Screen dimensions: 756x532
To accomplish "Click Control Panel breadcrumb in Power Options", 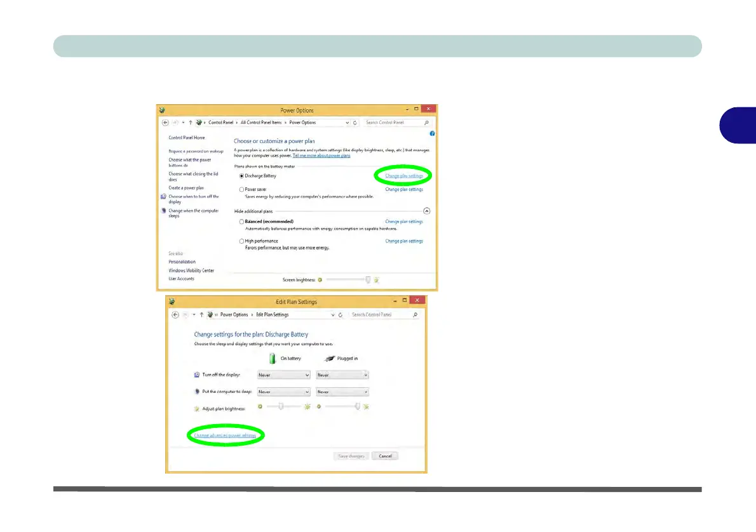I will pos(221,123).
